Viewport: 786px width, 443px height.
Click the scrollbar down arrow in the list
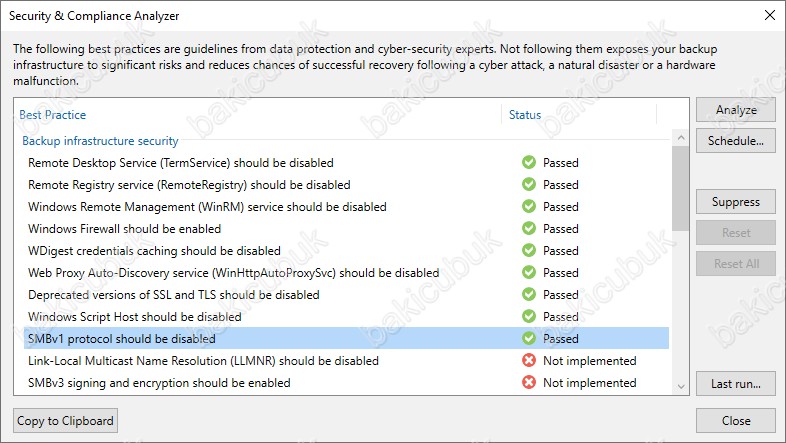(681, 386)
